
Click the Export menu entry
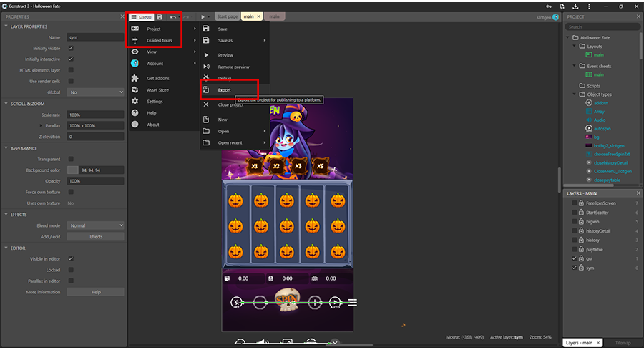point(224,90)
